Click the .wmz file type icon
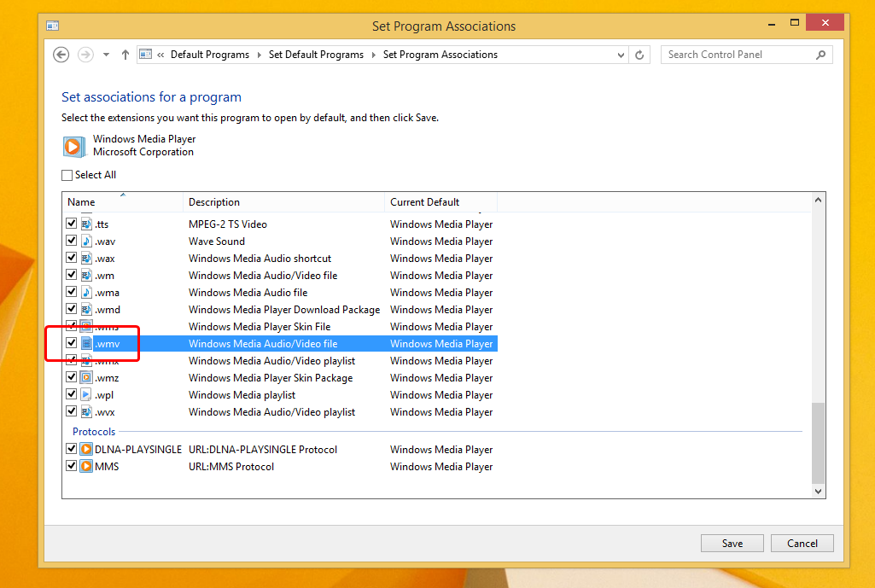Screen dimensions: 875x588 coord(86,378)
